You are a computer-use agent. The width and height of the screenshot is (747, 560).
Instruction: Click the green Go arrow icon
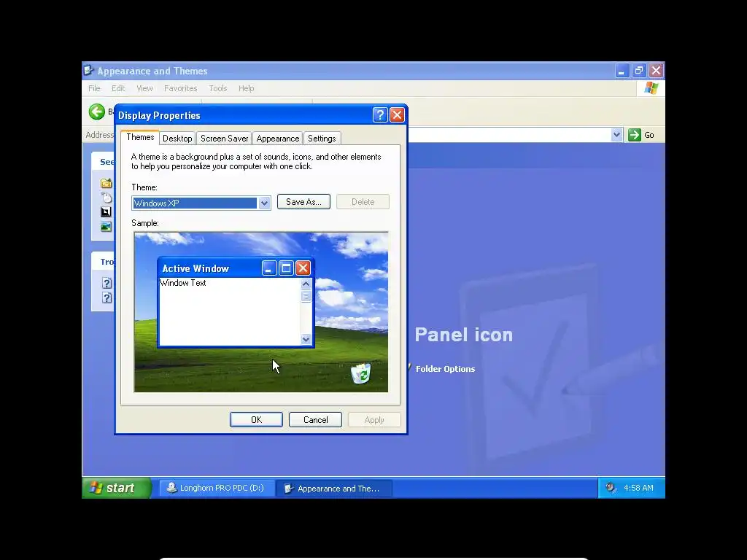click(634, 135)
